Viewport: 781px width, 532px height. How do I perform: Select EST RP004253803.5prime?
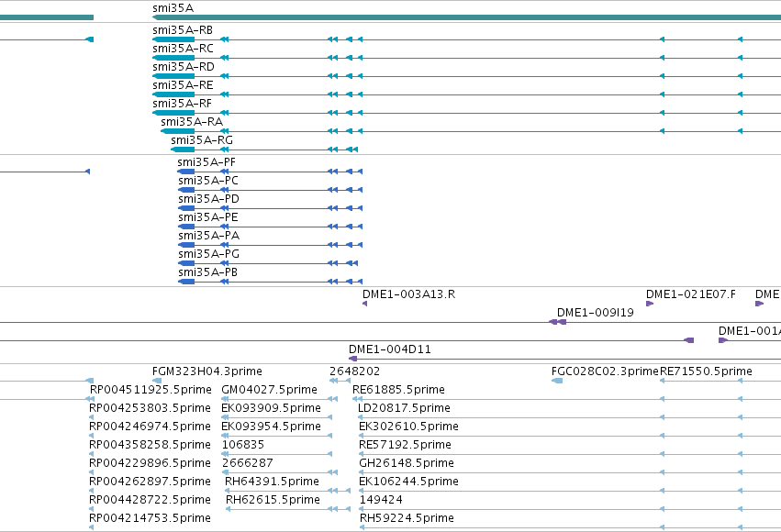[x=150, y=408]
